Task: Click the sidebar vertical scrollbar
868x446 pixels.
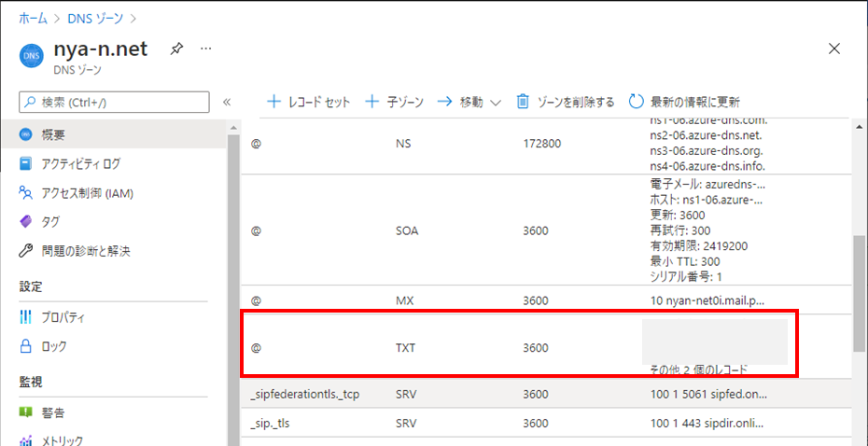Action: [233, 290]
